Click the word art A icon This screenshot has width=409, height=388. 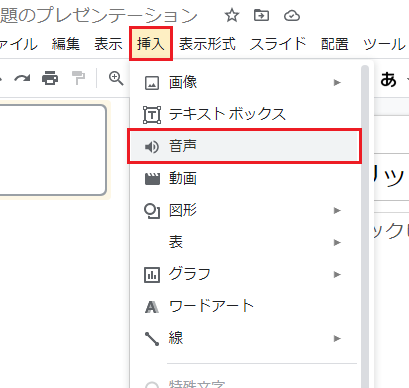(152, 307)
